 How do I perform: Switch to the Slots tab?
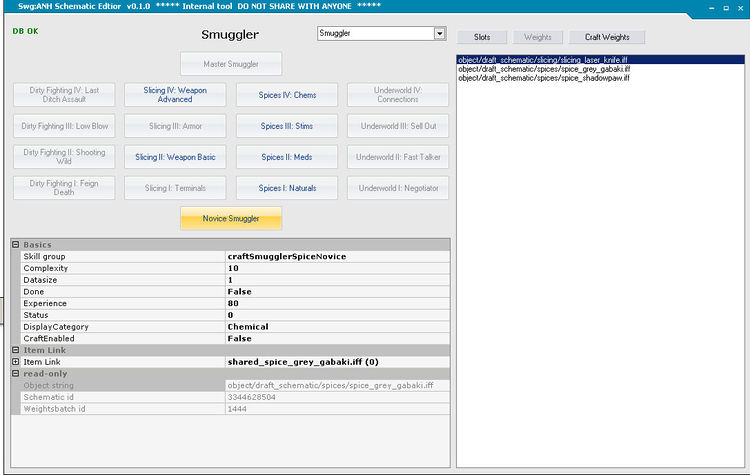tap(482, 37)
